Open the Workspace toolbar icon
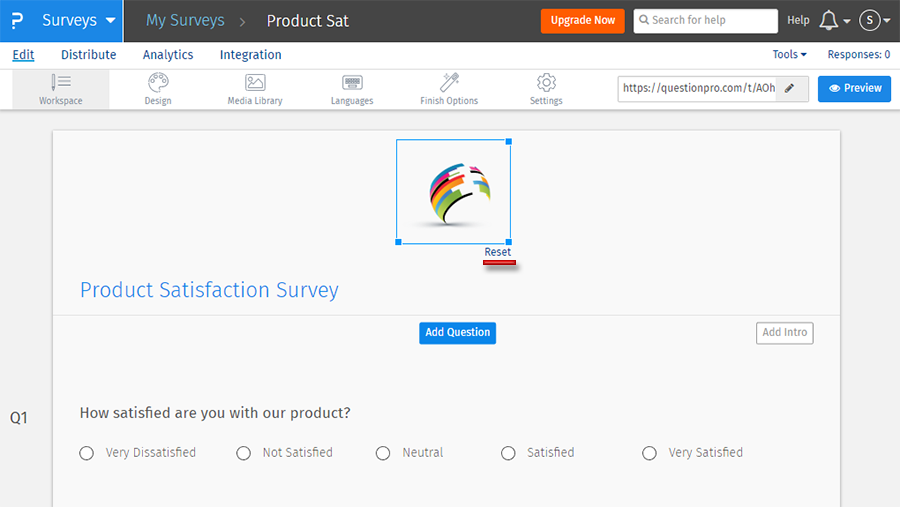 click(61, 83)
